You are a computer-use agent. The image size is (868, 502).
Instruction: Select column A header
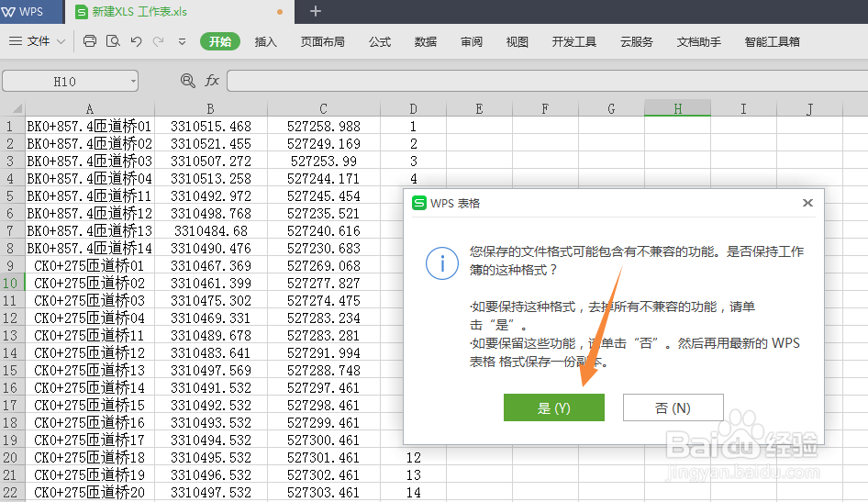pyautogui.click(x=90, y=108)
